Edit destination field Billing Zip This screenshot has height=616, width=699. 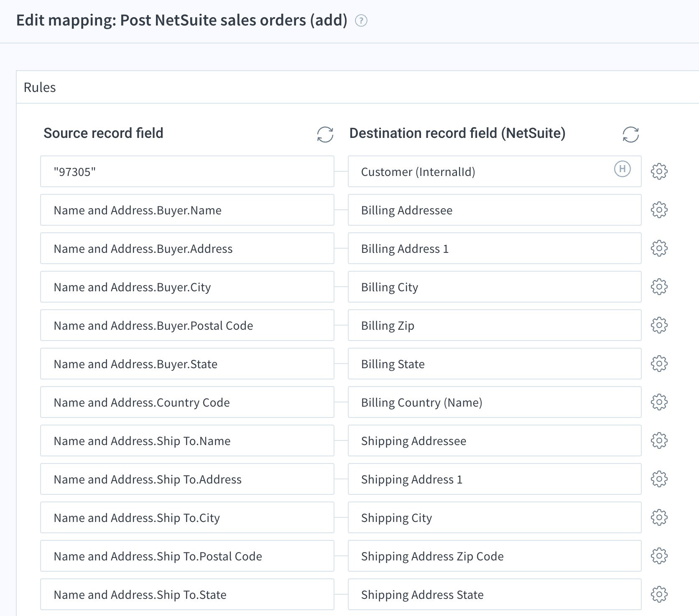click(x=495, y=325)
